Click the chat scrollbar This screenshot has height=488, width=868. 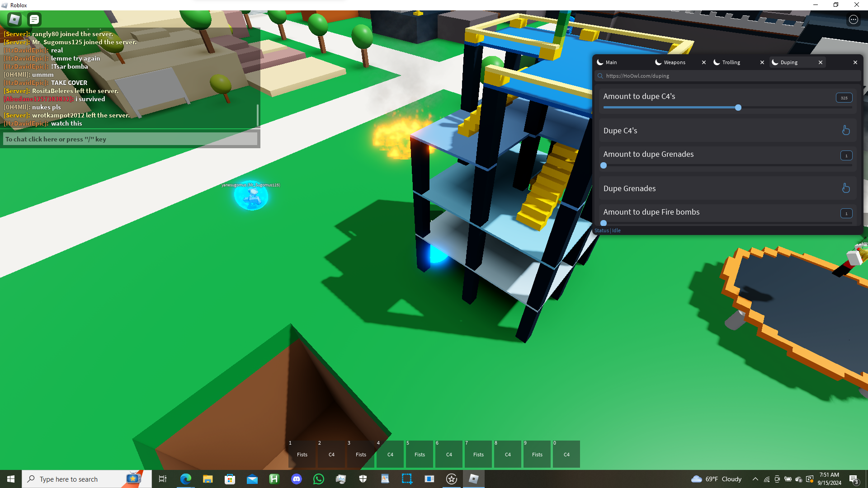pyautogui.click(x=258, y=116)
